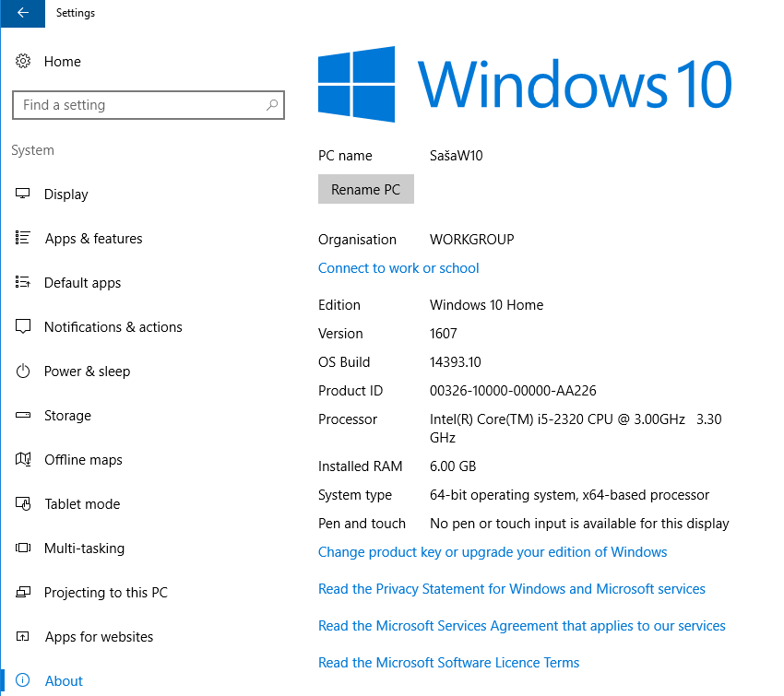This screenshot has height=696, width=784.
Task: Open Projecting to this PC
Action: [105, 593]
